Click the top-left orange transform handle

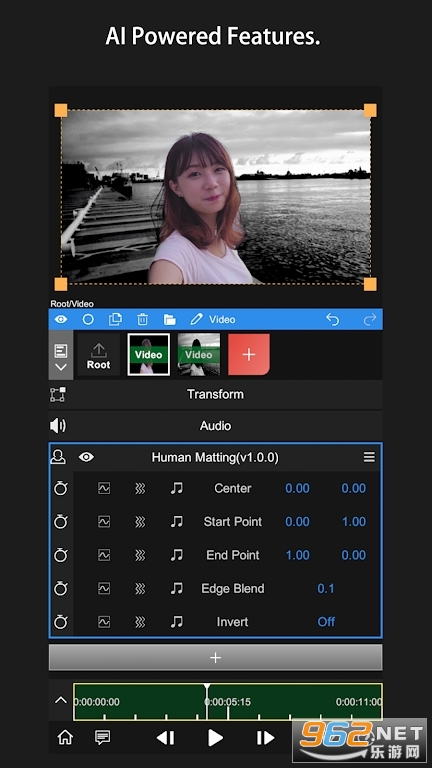[x=61, y=110]
